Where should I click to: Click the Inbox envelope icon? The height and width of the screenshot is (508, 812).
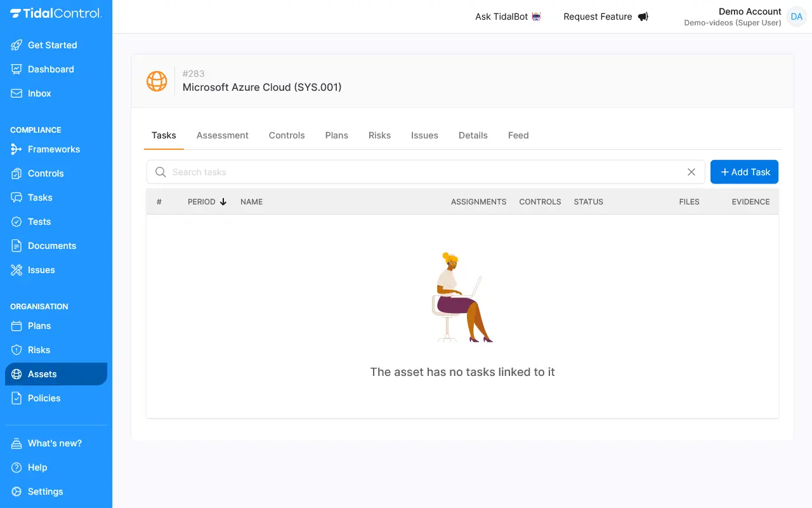[16, 93]
